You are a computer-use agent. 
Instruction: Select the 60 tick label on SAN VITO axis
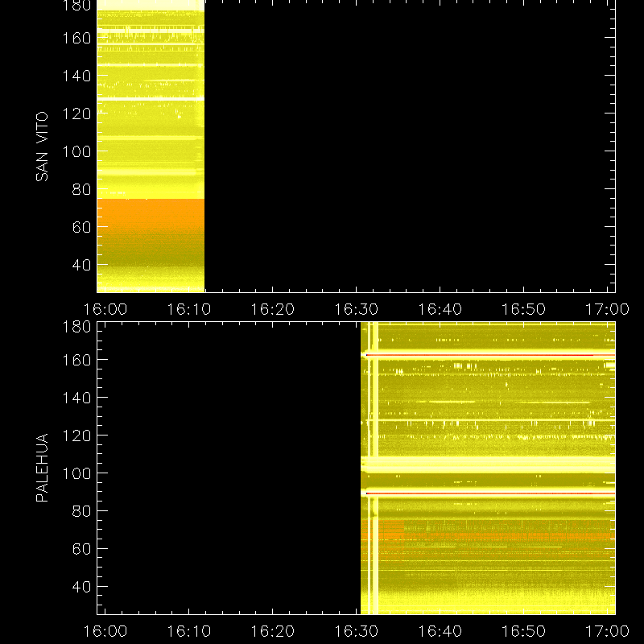(82, 227)
